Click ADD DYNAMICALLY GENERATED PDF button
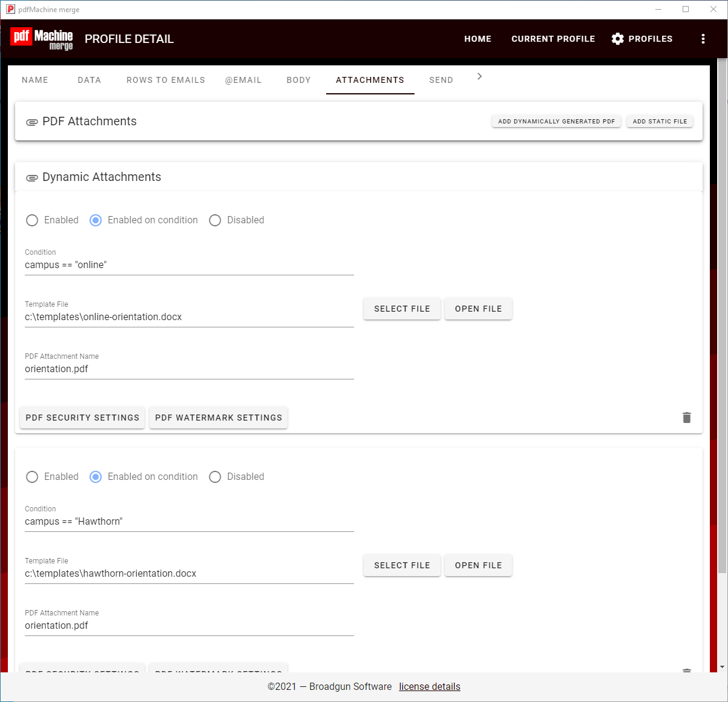 [556, 121]
